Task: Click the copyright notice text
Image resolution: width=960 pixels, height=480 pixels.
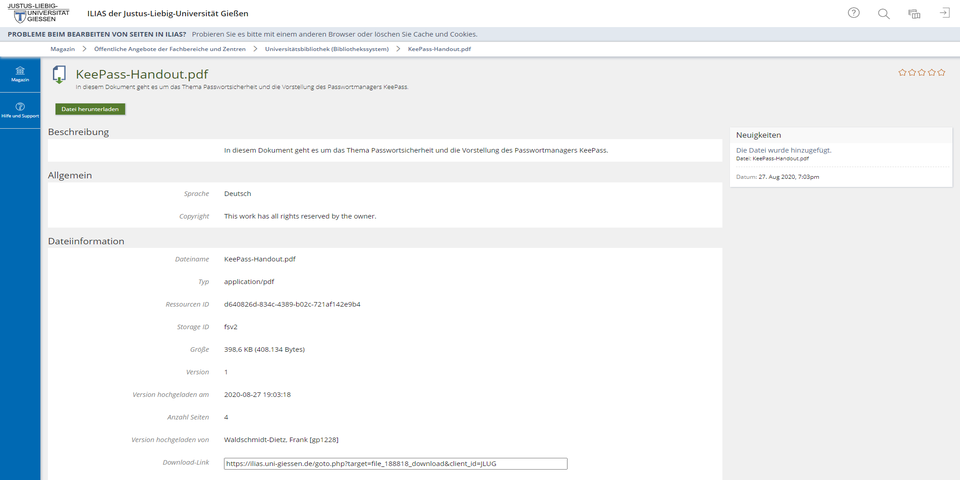Action: pyautogui.click(x=300, y=216)
